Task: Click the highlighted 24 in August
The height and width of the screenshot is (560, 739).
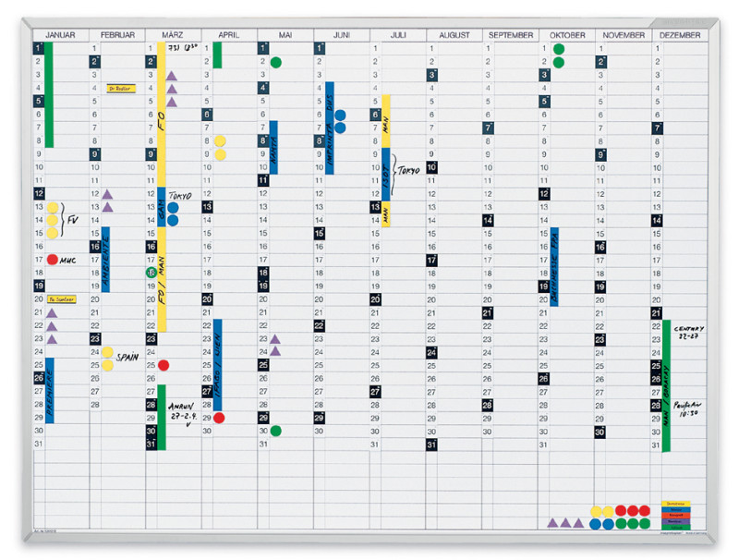Action: [431, 352]
